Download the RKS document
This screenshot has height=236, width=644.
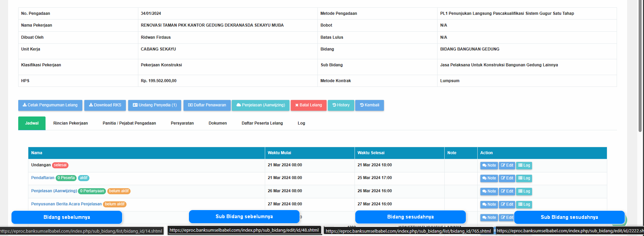[105, 105]
